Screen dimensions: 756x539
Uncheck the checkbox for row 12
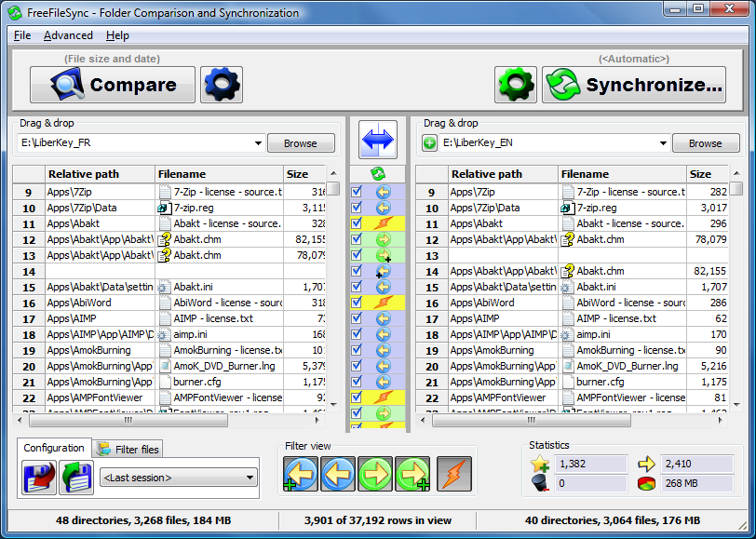coord(357,239)
